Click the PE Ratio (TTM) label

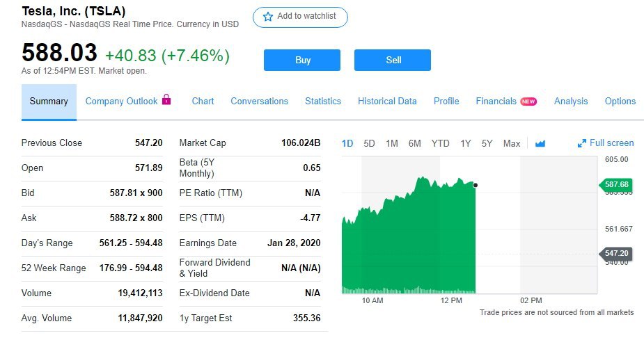click(x=211, y=193)
